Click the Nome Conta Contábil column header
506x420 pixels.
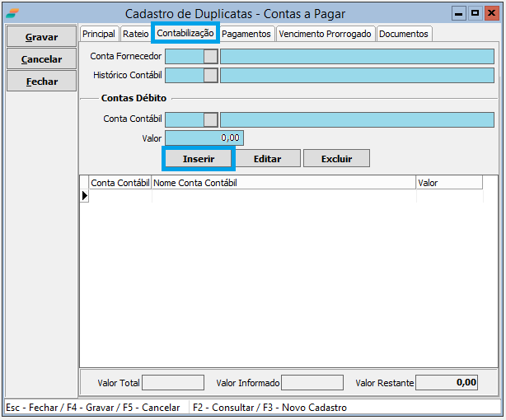point(283,183)
